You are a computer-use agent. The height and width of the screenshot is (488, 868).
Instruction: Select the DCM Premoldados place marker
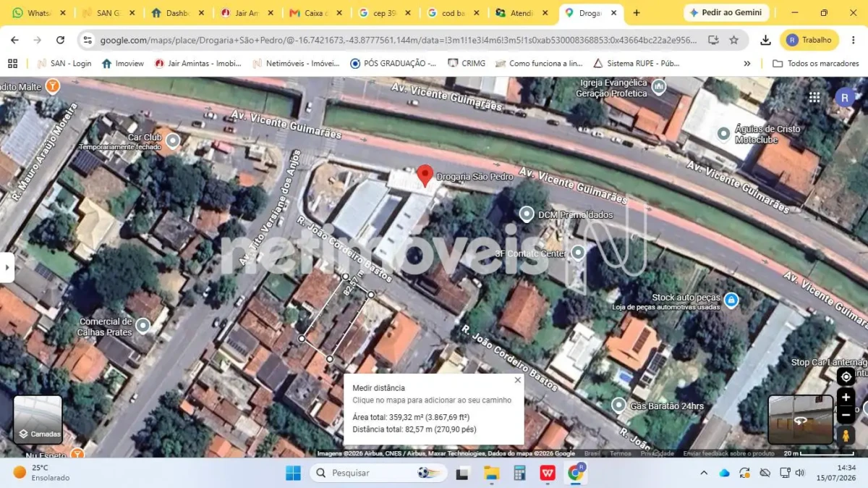[x=527, y=214]
